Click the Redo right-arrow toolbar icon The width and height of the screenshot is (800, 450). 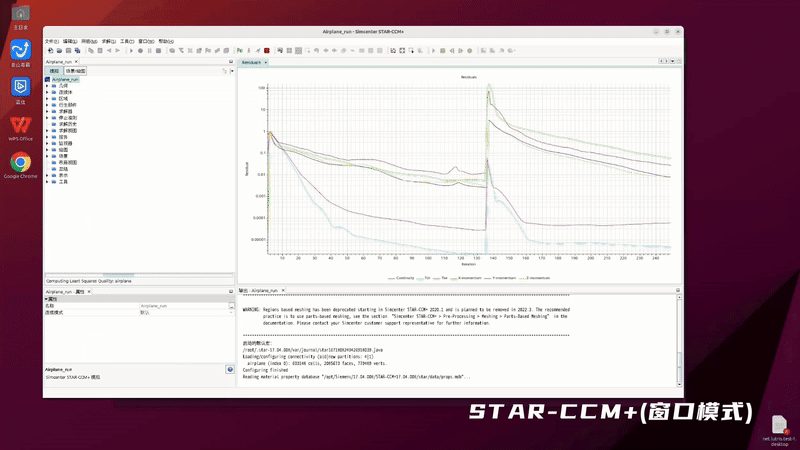click(x=118, y=51)
